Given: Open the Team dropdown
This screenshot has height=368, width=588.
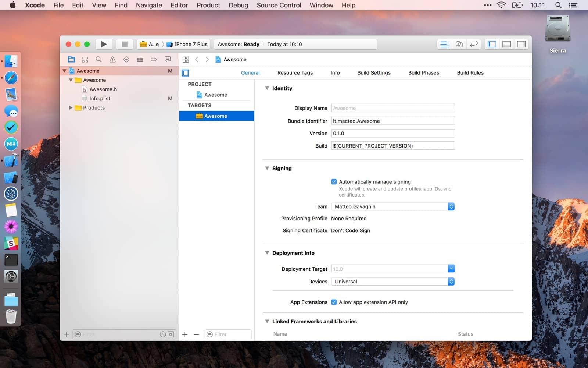Looking at the screenshot, I should pos(392,206).
